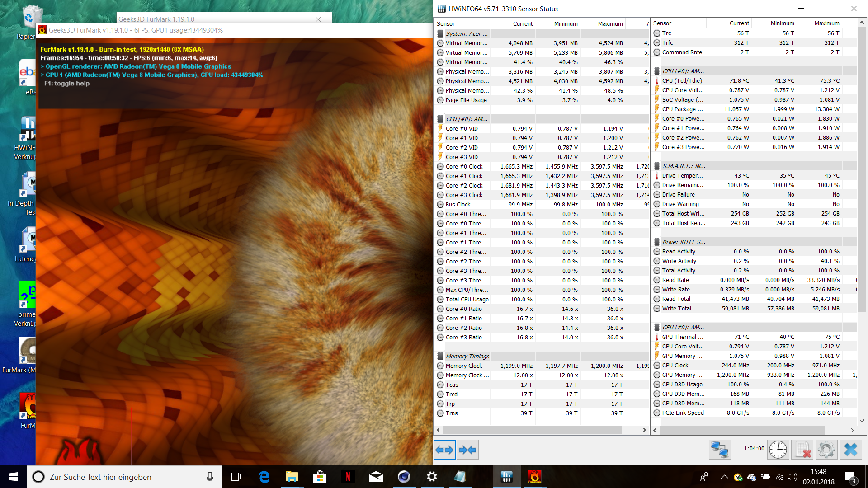The height and width of the screenshot is (488, 868).
Task: Open the network remote monitoring icon
Action: click(719, 450)
